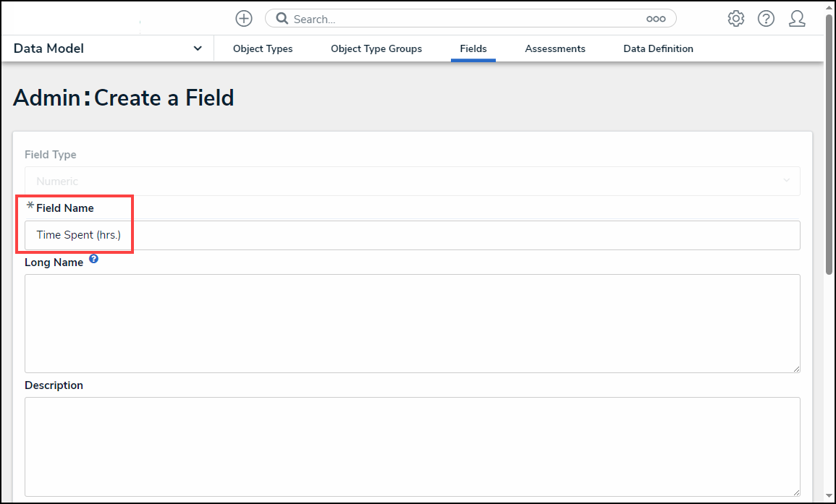
Task: Open the user profile icon
Action: point(797,19)
